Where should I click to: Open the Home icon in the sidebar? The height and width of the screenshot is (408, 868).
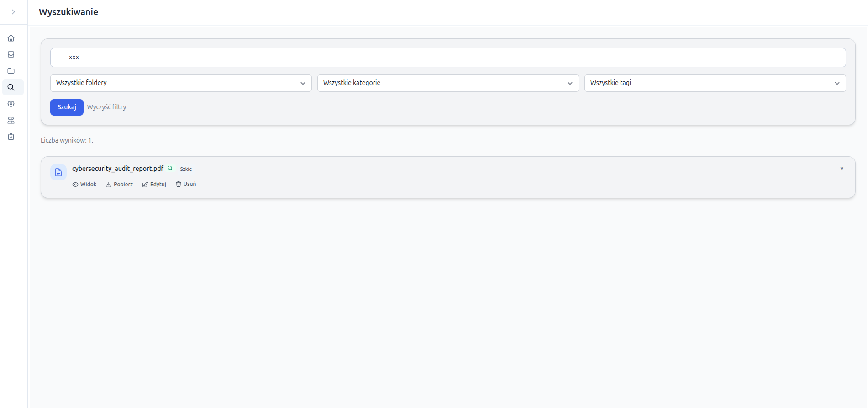click(x=11, y=38)
